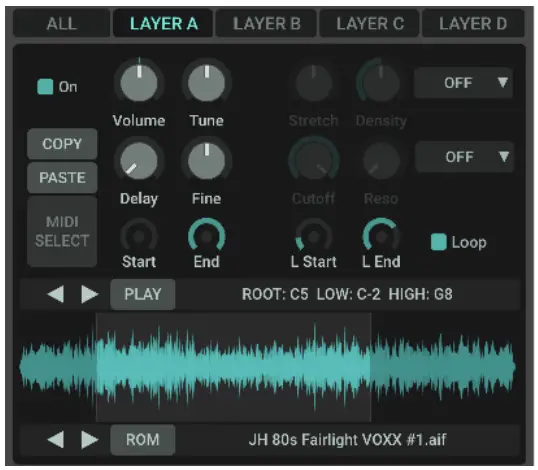
Task: Click the MIDI SELECT button
Action: [x=62, y=231]
